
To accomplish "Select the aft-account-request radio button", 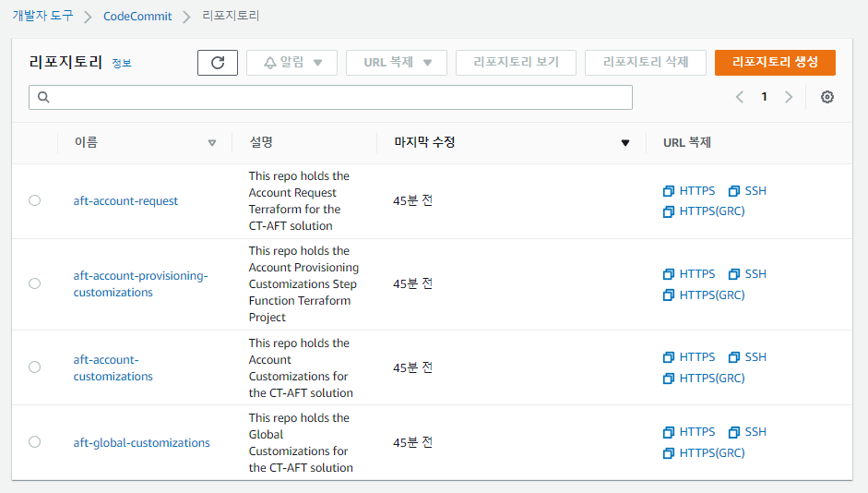I will [35, 200].
